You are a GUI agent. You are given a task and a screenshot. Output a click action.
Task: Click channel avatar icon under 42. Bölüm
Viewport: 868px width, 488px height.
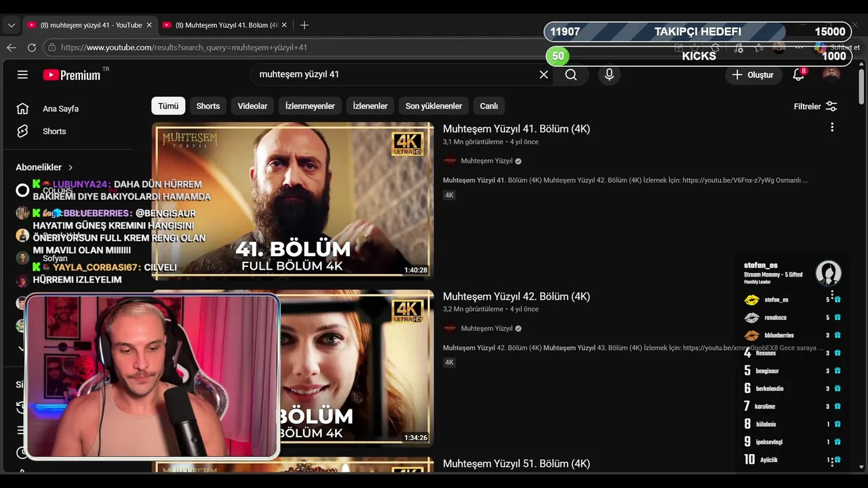(450, 329)
